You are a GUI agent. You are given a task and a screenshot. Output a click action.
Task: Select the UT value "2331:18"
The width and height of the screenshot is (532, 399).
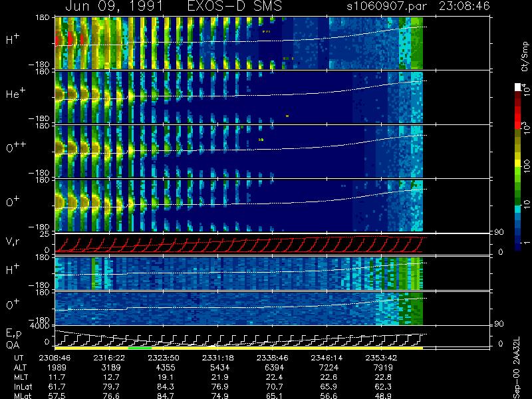tap(218, 358)
